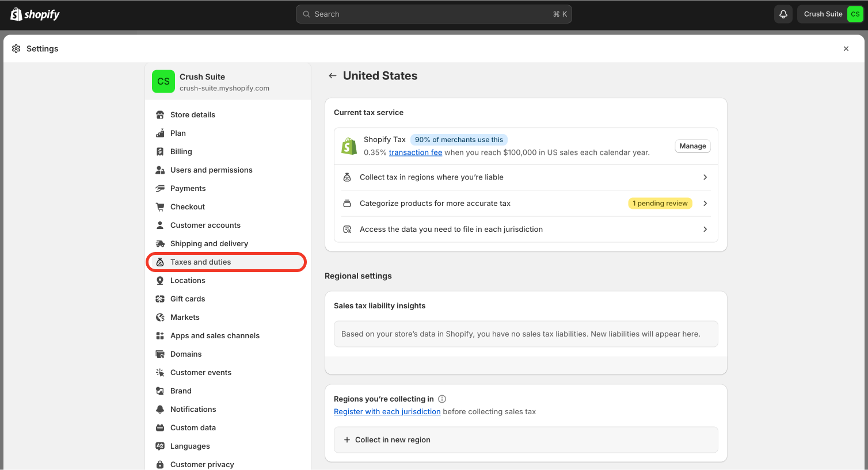The height and width of the screenshot is (470, 868).
Task: Open Brand settings
Action: pyautogui.click(x=227, y=391)
